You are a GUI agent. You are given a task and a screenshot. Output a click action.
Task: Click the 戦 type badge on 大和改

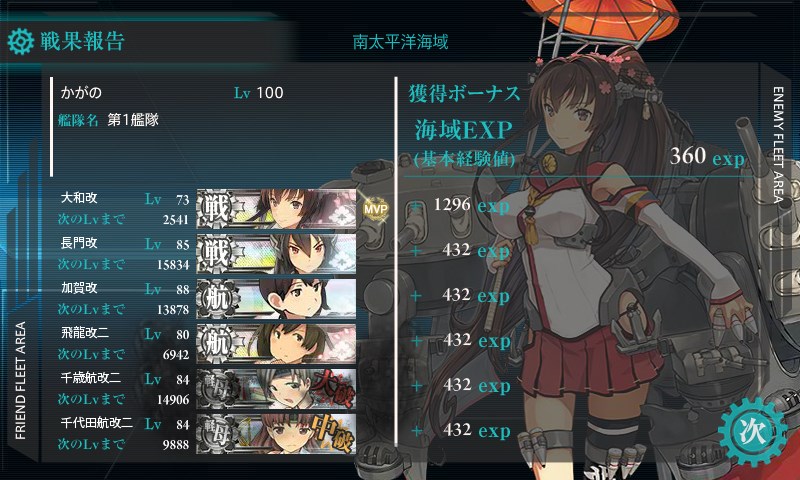point(216,209)
